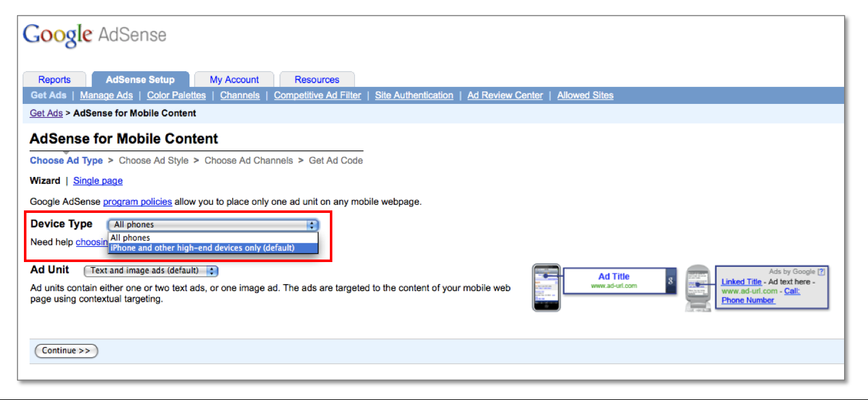Open the program policies link
The width and height of the screenshot is (868, 400).
tap(137, 202)
